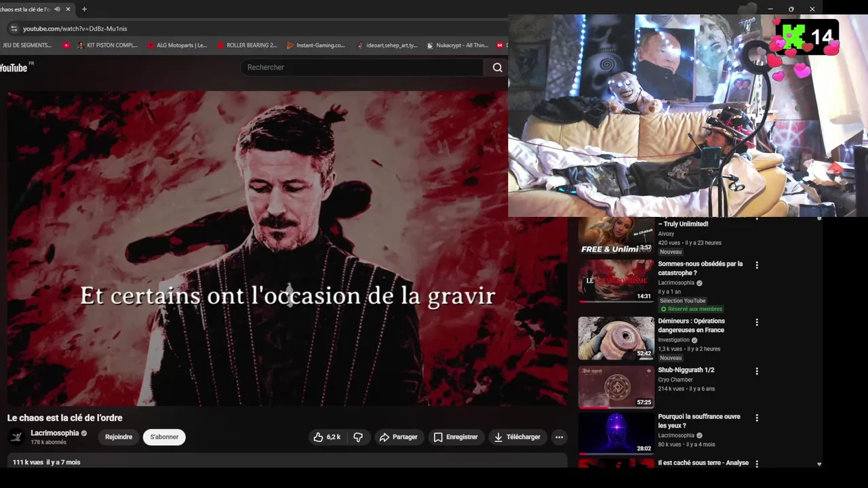Click the Partager share arrow icon
This screenshot has width=868, height=488.
point(384,437)
